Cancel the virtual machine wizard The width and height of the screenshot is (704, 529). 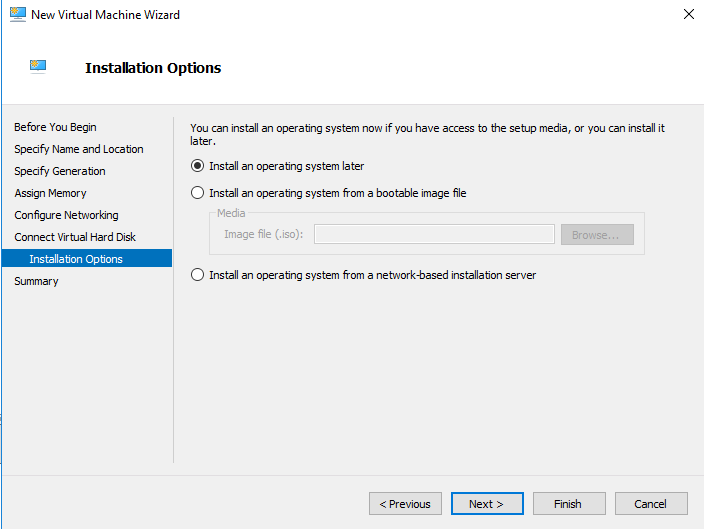click(x=651, y=504)
